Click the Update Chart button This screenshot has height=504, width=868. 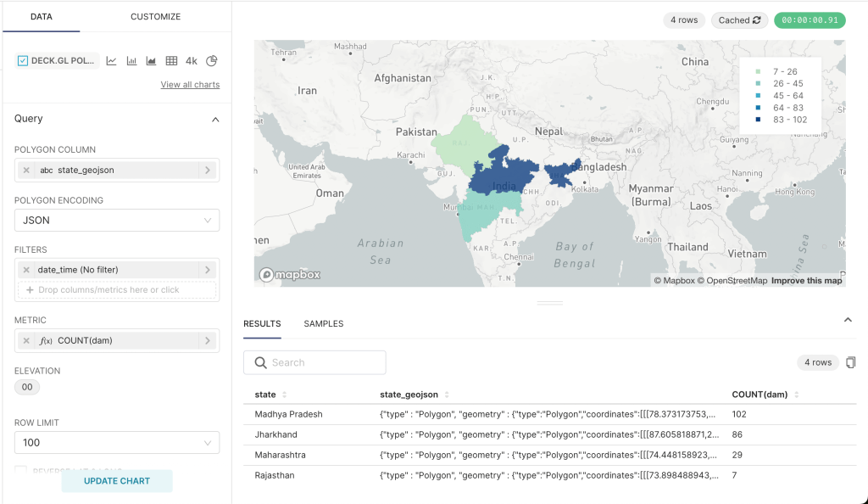pyautogui.click(x=117, y=481)
